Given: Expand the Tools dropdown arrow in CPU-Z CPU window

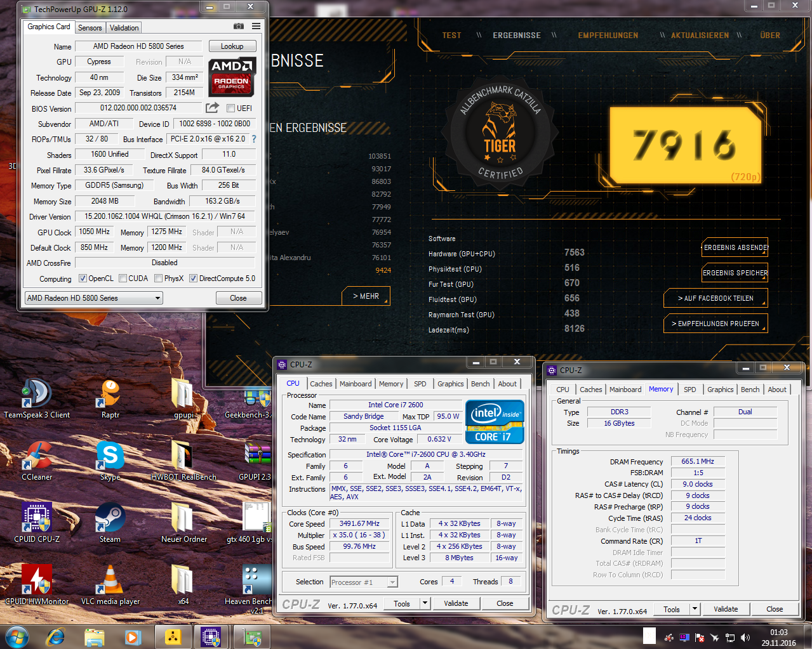Looking at the screenshot, I should pos(425,603).
